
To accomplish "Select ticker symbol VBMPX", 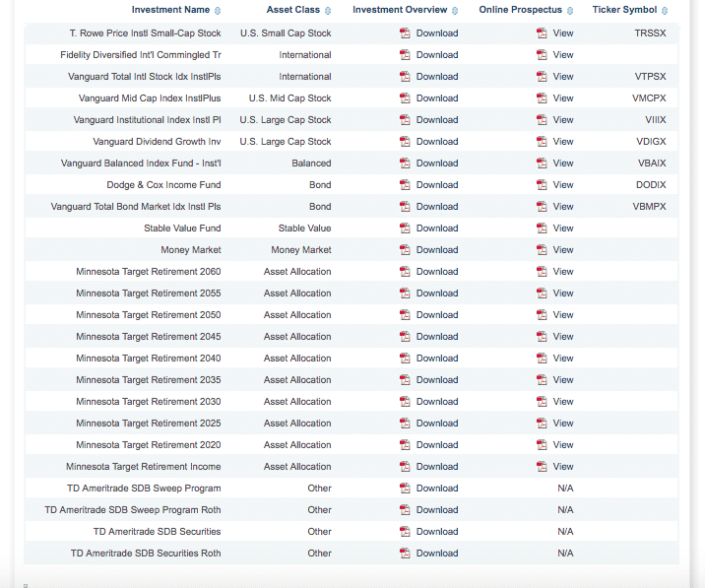I will click(x=649, y=207).
